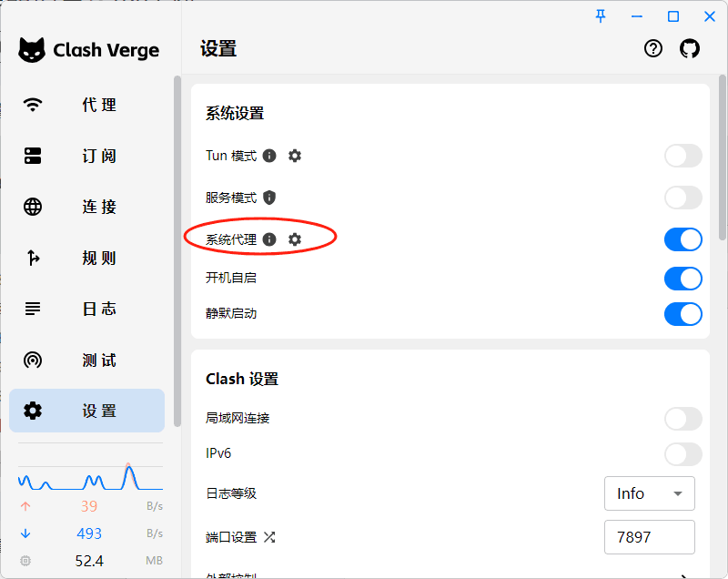Click the 日志等级 label
Screen dimensions: 728x579
[x=231, y=493]
